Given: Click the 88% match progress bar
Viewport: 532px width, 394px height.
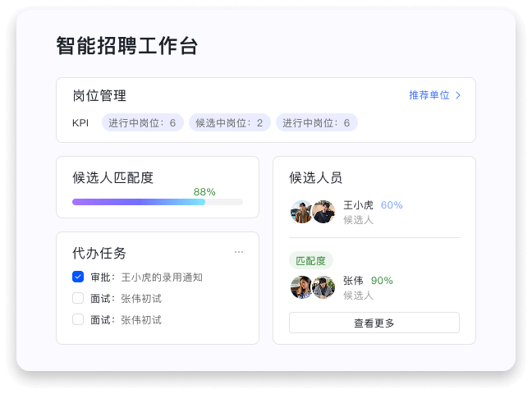Looking at the screenshot, I should pyautogui.click(x=158, y=202).
